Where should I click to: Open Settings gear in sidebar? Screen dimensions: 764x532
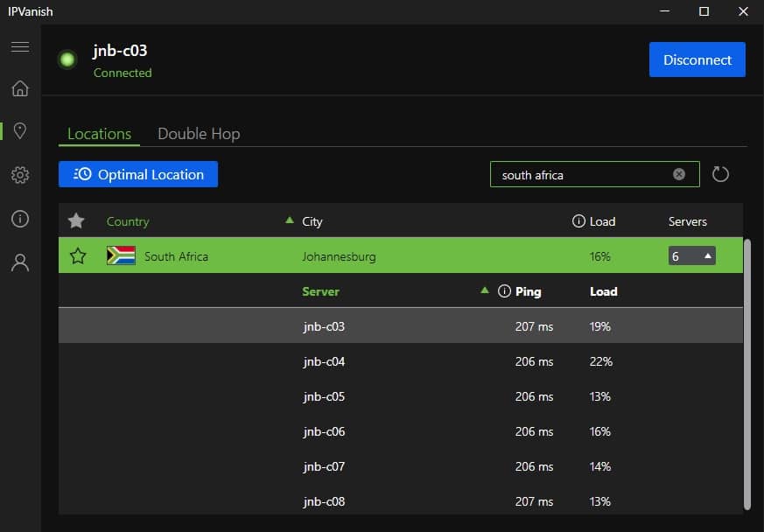(20, 175)
